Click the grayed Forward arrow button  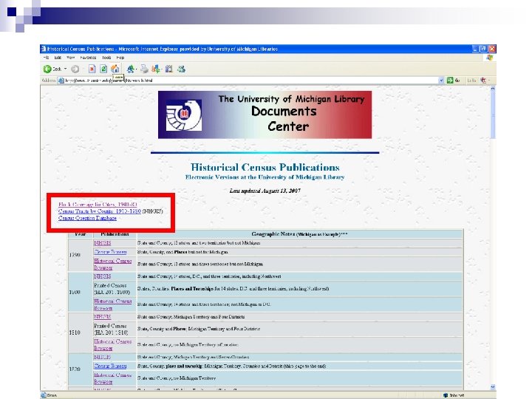pyautogui.click(x=75, y=69)
